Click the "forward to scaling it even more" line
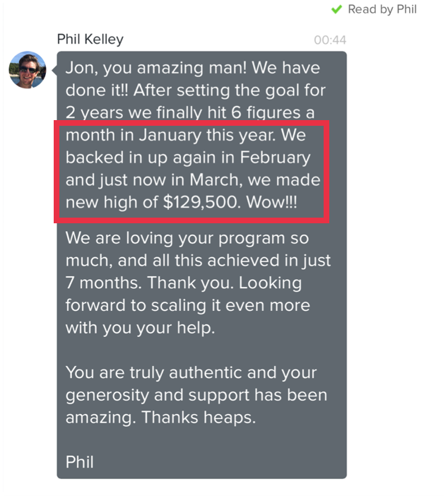This screenshot has height=496, width=448. [x=188, y=305]
